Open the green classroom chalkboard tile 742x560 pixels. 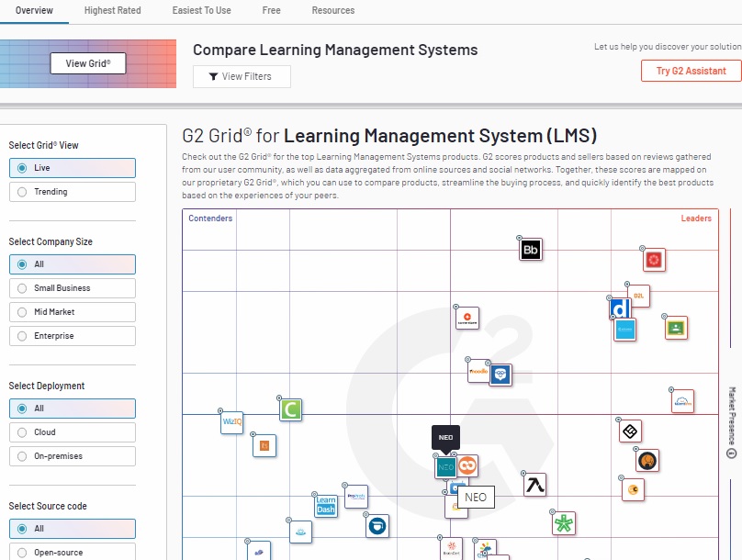(676, 328)
